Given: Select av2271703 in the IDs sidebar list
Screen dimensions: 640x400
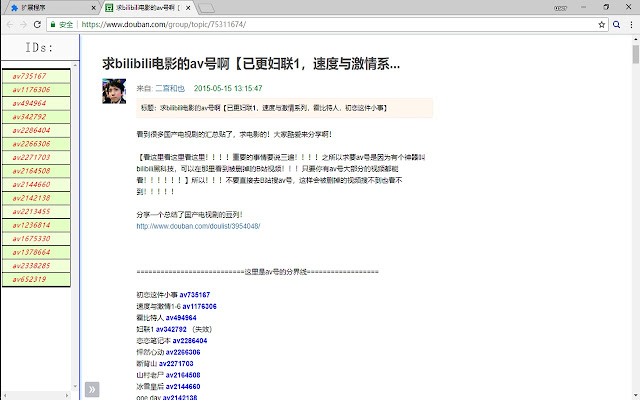Looking at the screenshot, I should click(x=36, y=157).
